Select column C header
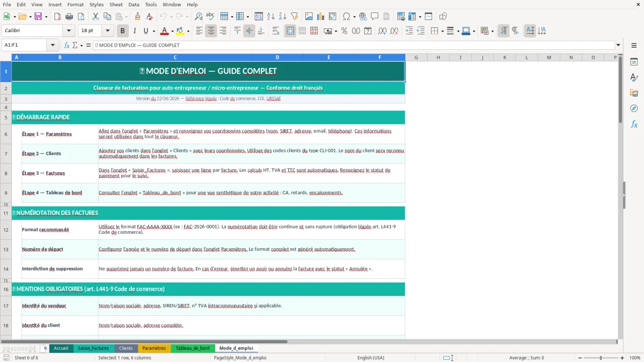 pyautogui.click(x=175, y=57)
